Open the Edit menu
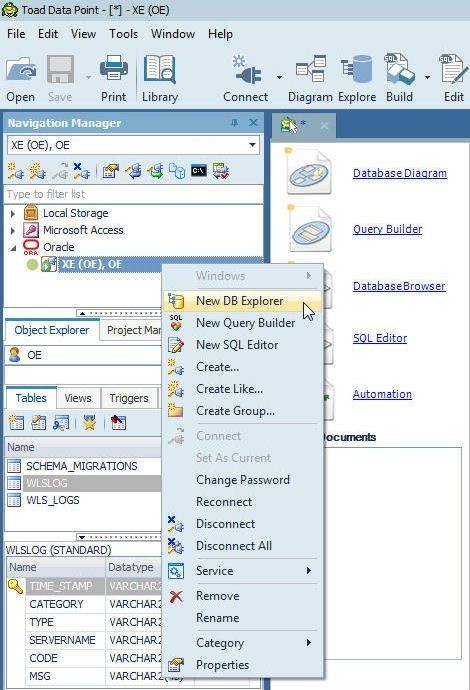 [48, 34]
